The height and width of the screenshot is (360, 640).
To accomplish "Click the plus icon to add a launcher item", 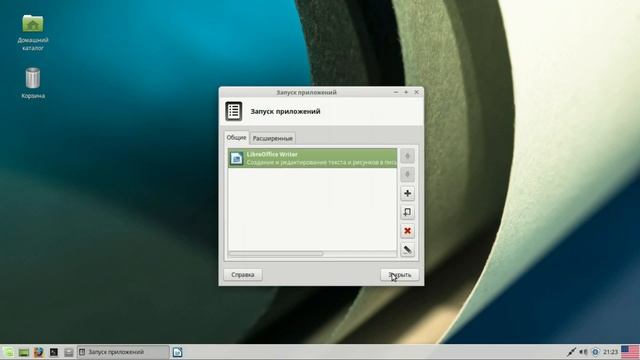I will 407,193.
